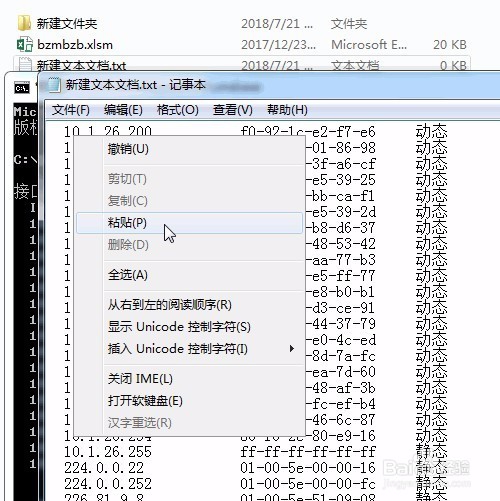Open the 编辑(E) menu in Notepad
Screen dimensions: 500x501
click(123, 110)
